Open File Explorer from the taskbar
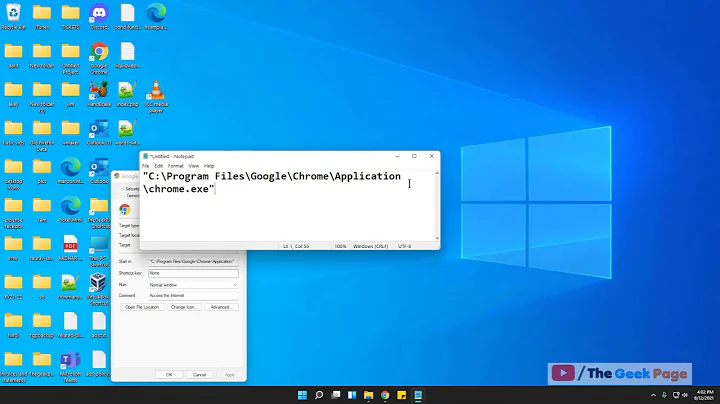Image resolution: width=720 pixels, height=404 pixels. pos(368,395)
